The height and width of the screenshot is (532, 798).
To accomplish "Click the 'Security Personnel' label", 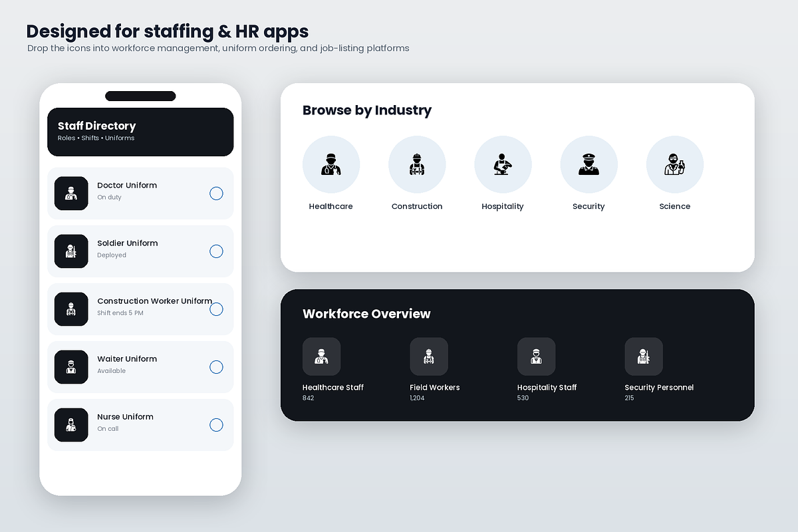I will [x=659, y=388].
